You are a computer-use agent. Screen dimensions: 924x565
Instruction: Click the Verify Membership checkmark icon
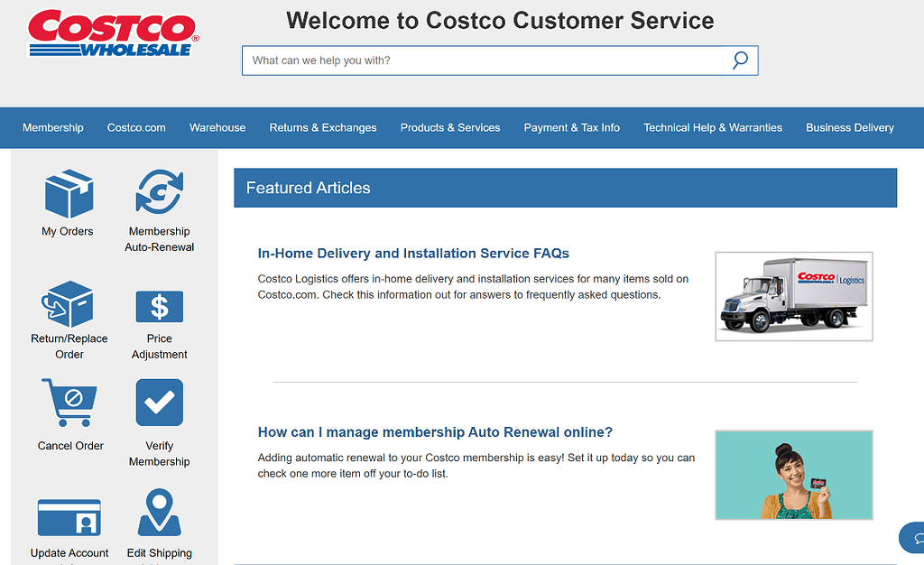(159, 402)
